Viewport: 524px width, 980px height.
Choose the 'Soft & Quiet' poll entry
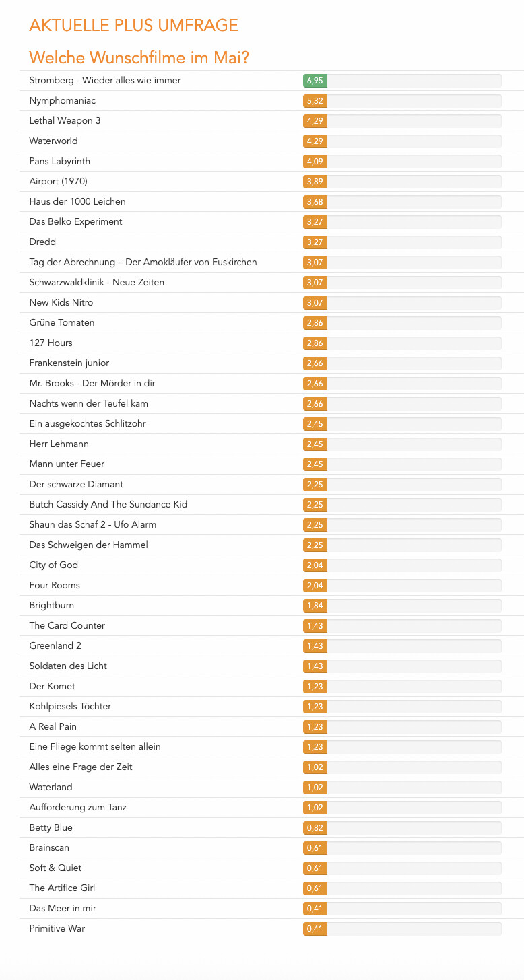pos(55,868)
